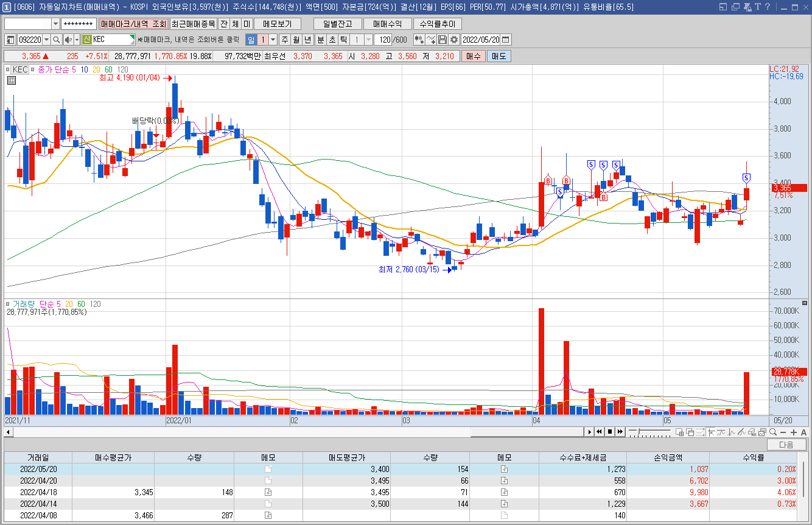812x525 pixels.
Task: Click the title bar help question mark icon
Action: click(769, 7)
